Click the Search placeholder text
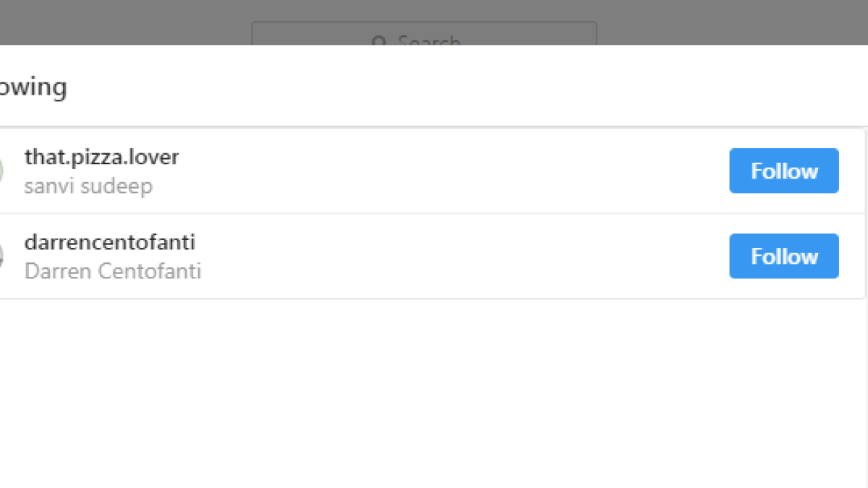Screen dimensions: 868x488 point(430,41)
